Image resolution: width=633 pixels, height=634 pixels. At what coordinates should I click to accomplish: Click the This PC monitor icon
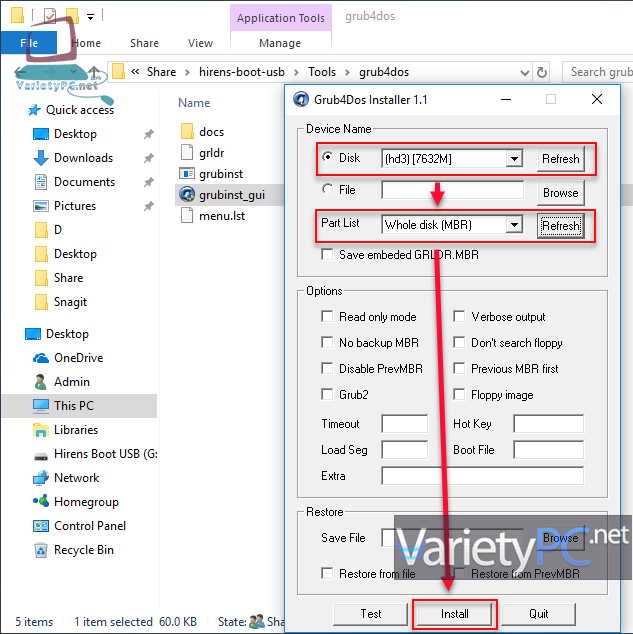click(x=40, y=406)
